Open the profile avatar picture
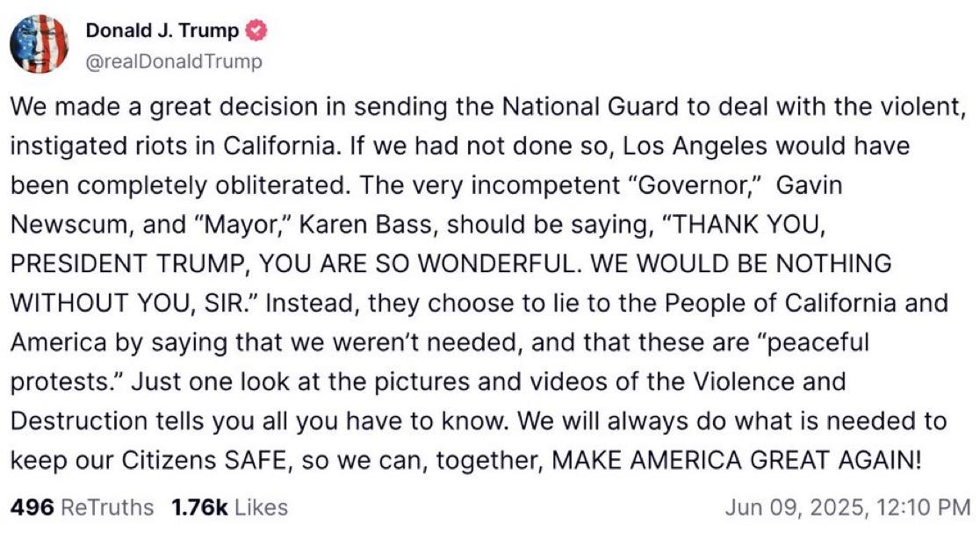Viewport: 980px width, 539px height. point(40,45)
